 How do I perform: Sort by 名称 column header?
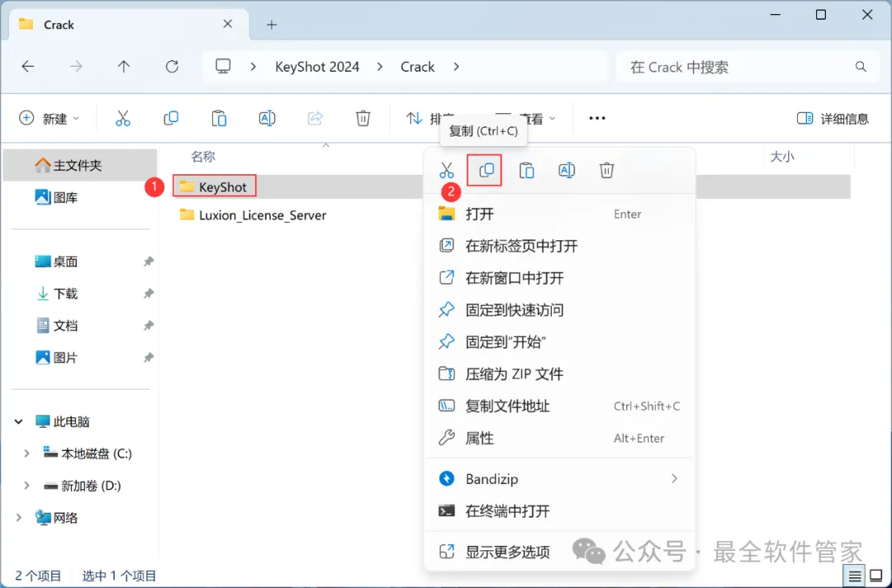click(x=202, y=156)
